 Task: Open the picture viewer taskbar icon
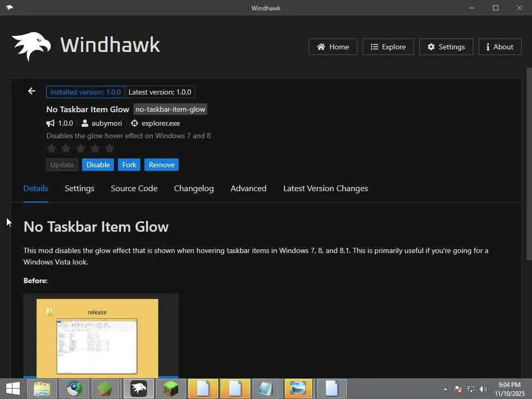pos(298,389)
